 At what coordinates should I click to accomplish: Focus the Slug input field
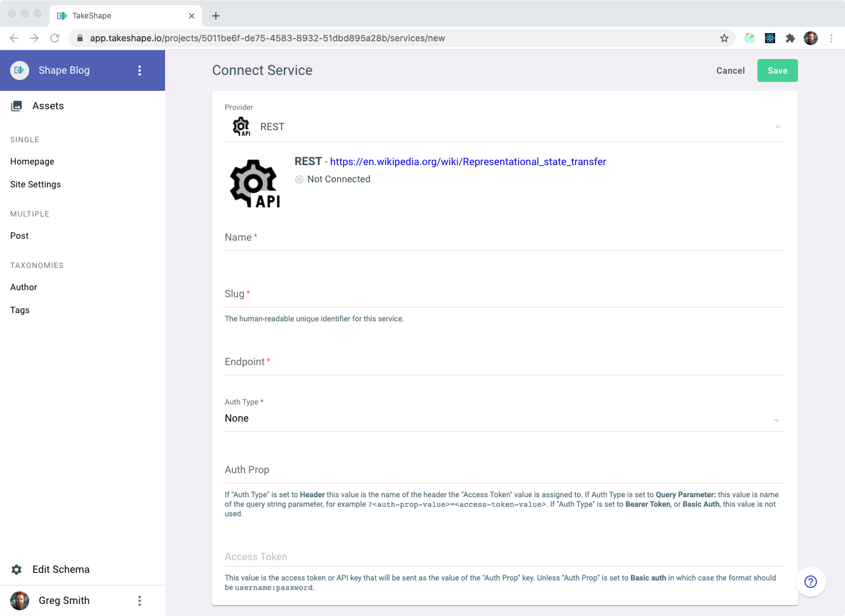[505, 294]
